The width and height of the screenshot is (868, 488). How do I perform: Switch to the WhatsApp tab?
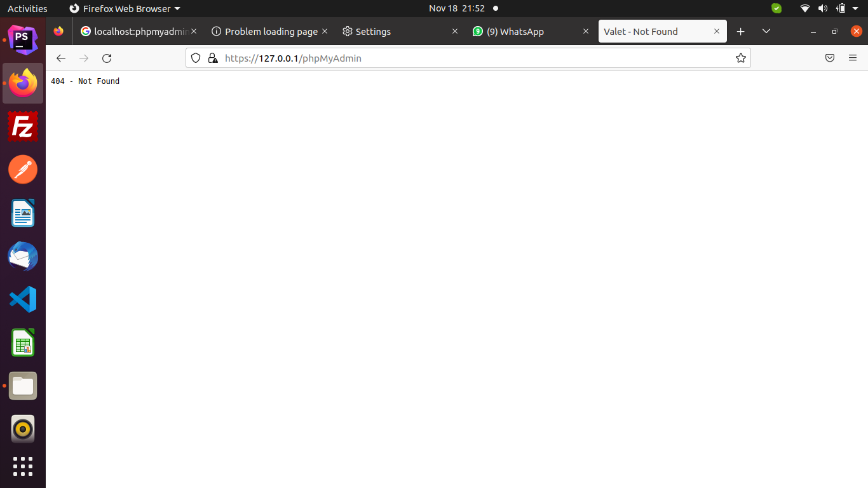point(515,32)
